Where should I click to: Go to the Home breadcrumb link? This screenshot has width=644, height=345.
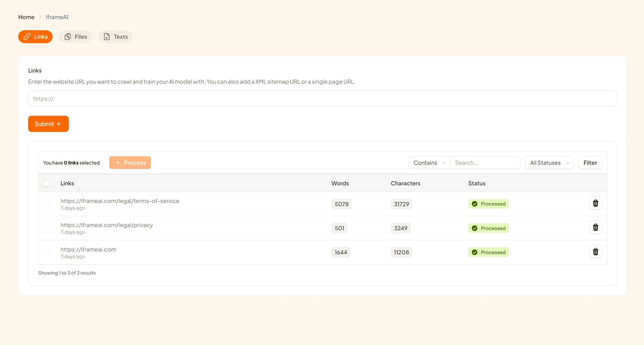click(x=26, y=17)
